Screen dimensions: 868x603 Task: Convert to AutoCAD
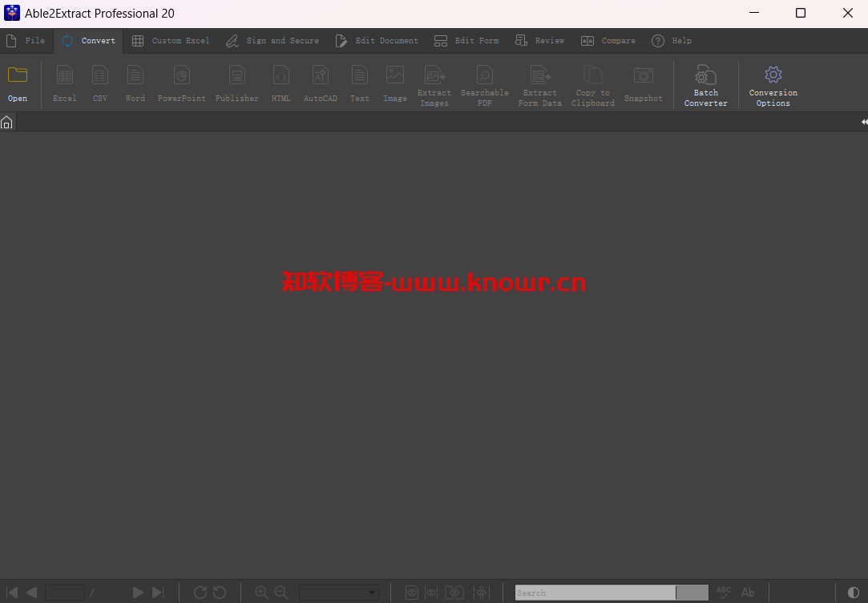click(x=321, y=83)
